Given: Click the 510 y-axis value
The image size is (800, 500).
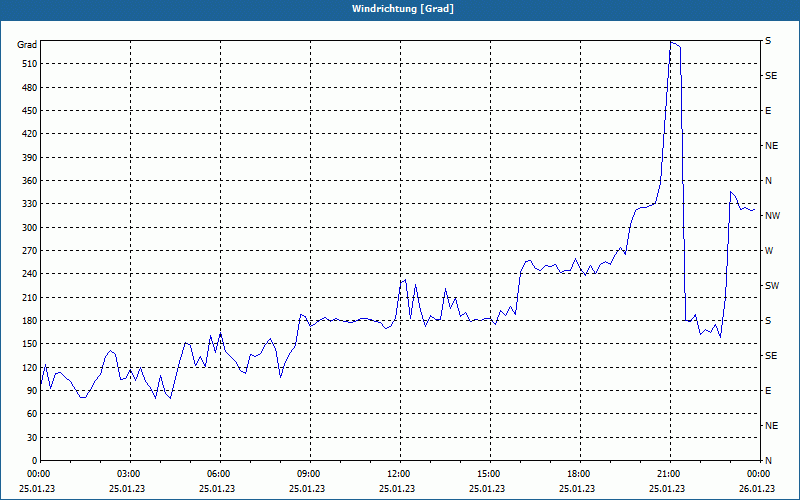Looking at the screenshot, I should [30, 64].
